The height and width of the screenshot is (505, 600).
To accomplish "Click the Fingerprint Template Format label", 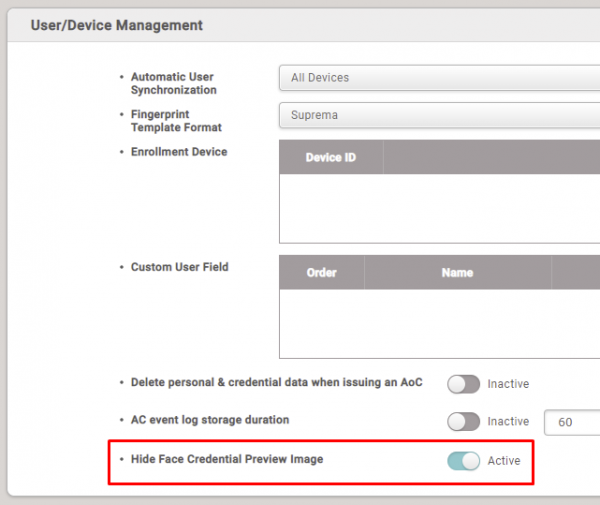I will click(176, 121).
